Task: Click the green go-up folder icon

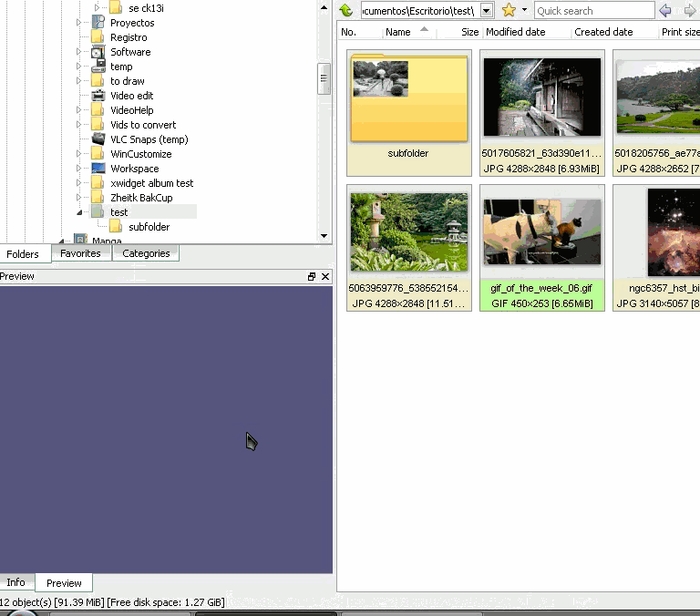Action: point(346,11)
